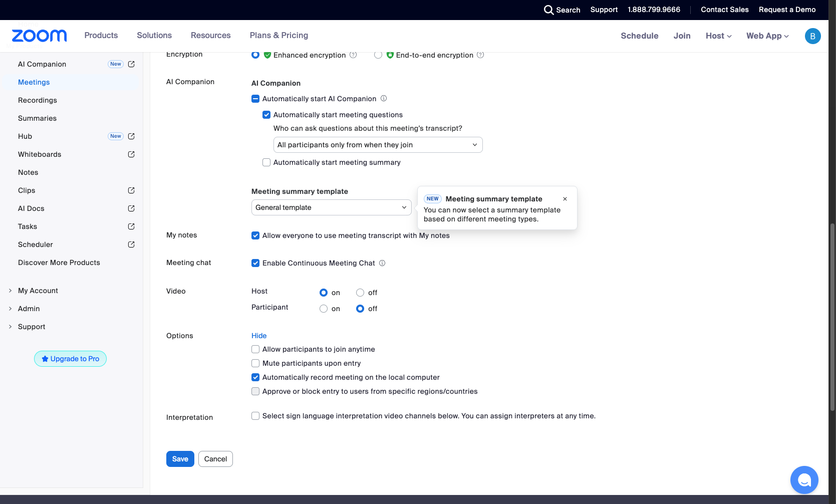
Task: Click info icon beside End-to-end encryption
Action: click(x=480, y=55)
